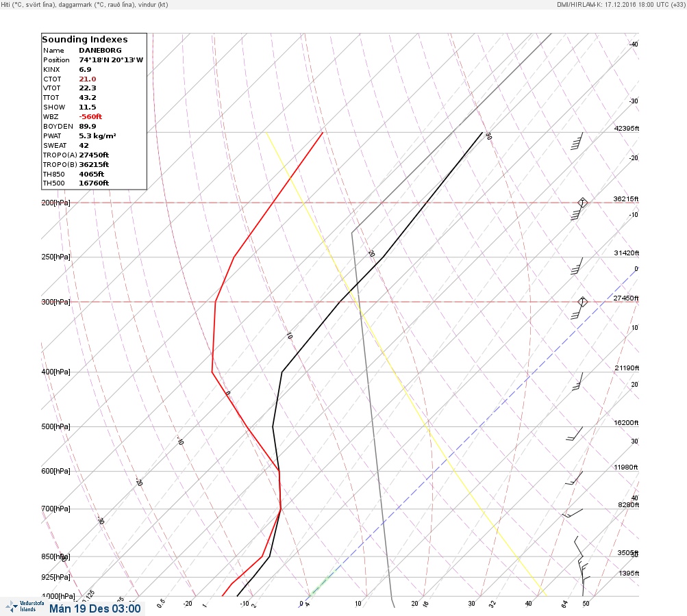Click the 200[hPa] pressure label

coord(55,203)
